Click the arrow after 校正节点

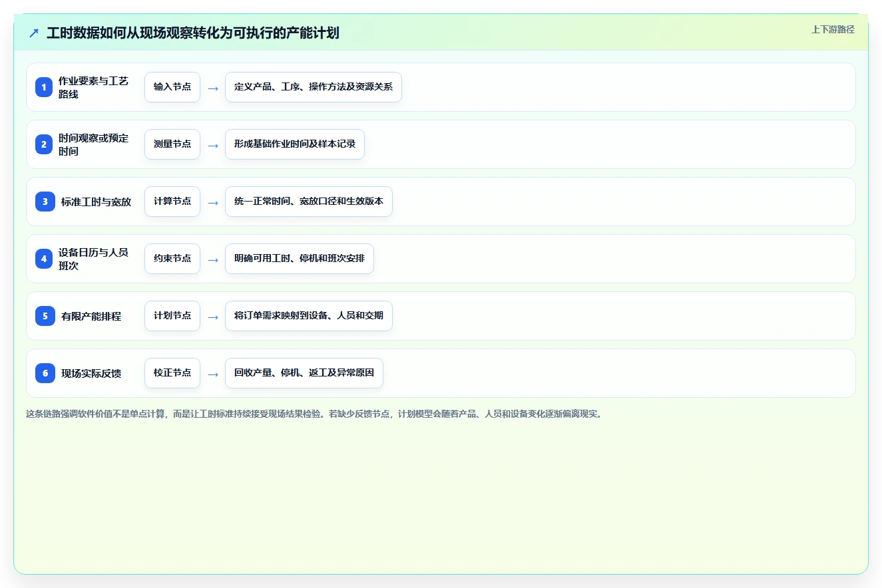click(213, 374)
